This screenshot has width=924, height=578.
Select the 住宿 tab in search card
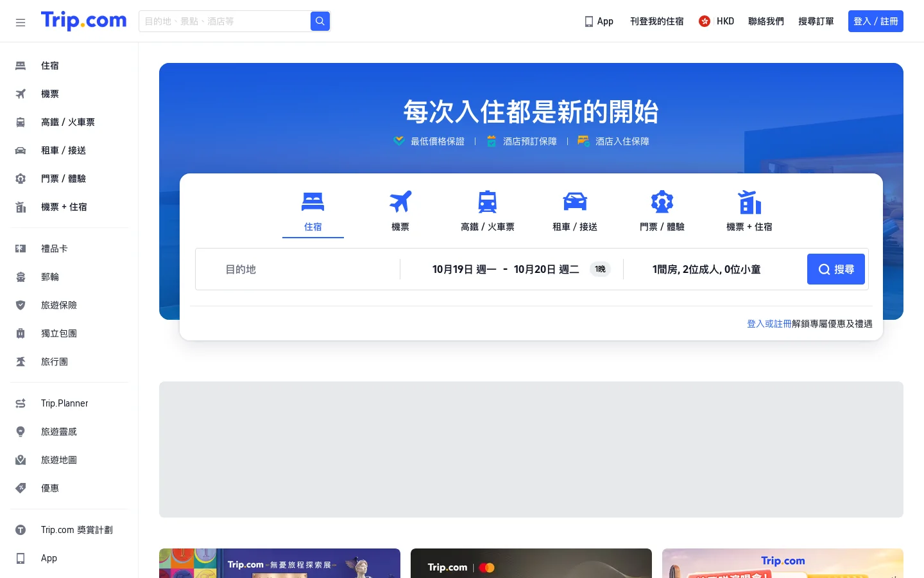point(313,212)
